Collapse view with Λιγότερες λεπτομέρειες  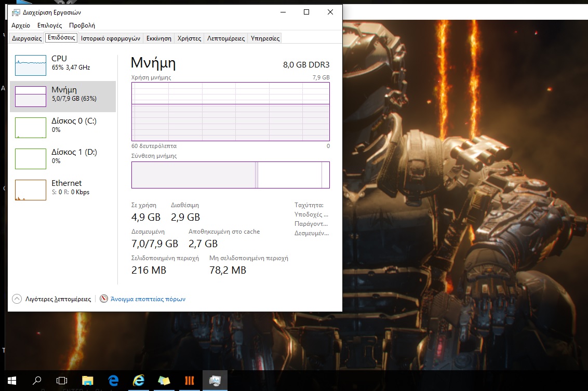(x=52, y=299)
